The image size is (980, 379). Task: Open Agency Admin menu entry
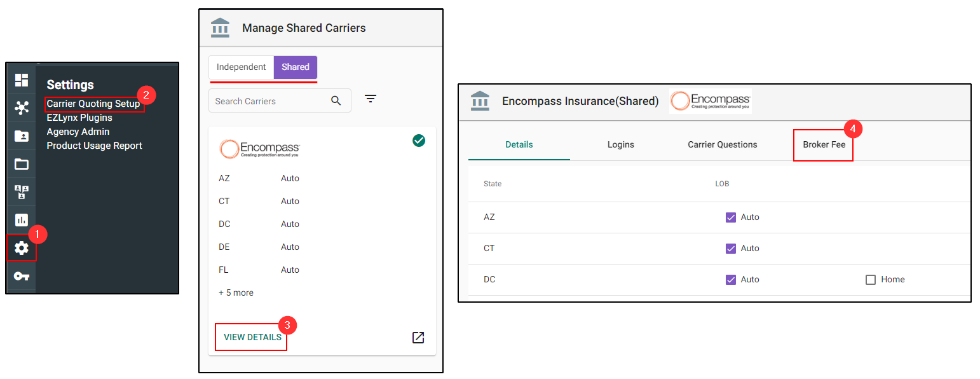click(x=78, y=132)
